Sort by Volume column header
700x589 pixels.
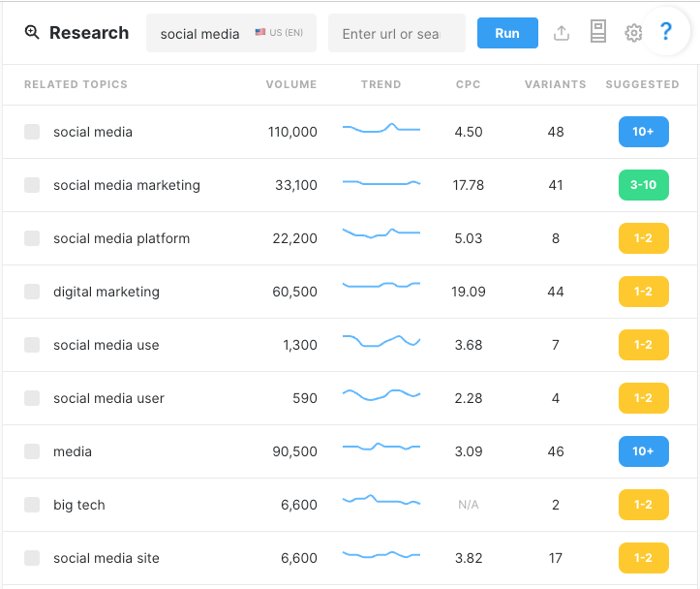(x=291, y=84)
